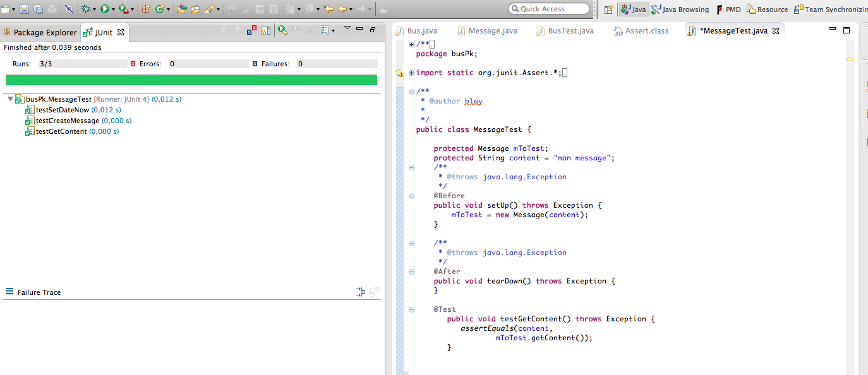Click the Quick Access search field
This screenshot has width=868, height=375.
coord(548,9)
